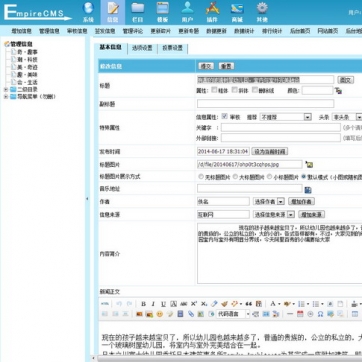The width and height of the screenshot is (362, 362).
Task: Open the 推荐 recommendation dropdown
Action: (285, 117)
